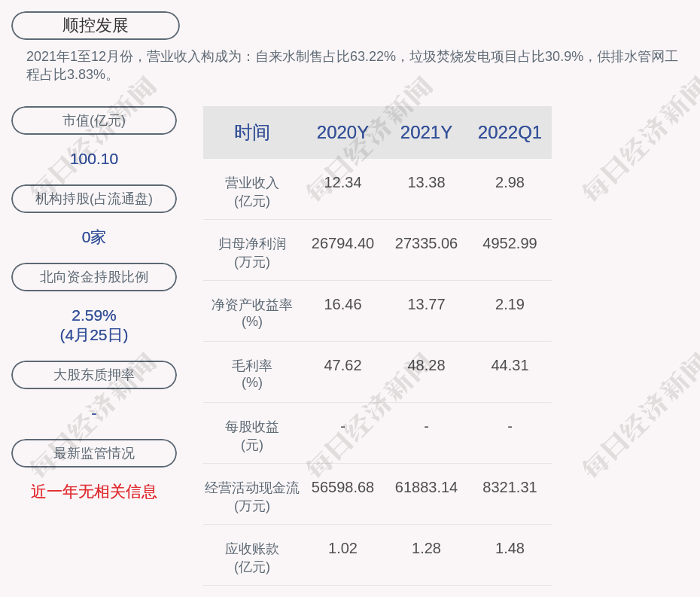Click the 净资产收益率(%) row label

tap(252, 313)
